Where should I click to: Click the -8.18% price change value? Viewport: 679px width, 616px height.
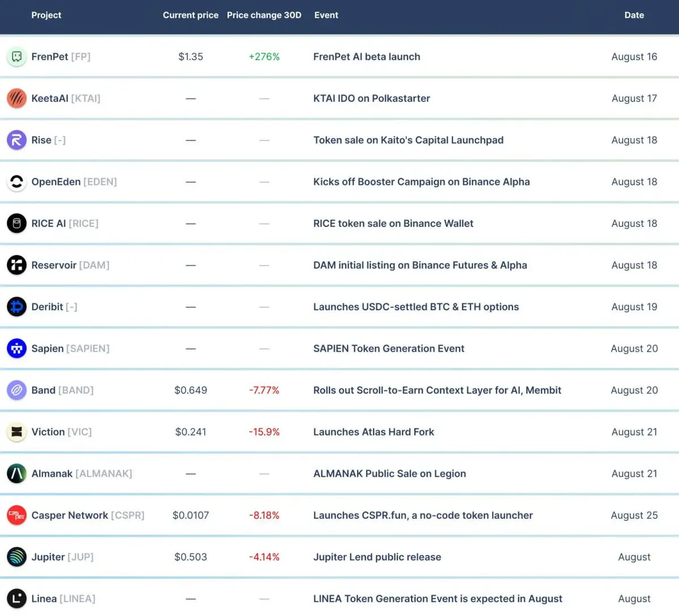[x=264, y=515]
